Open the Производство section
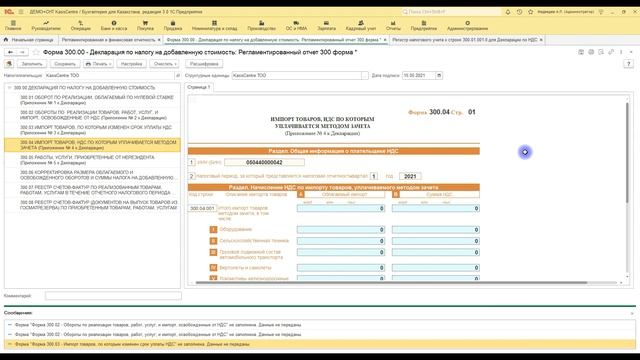This screenshot has height=360, width=640. tap(262, 26)
